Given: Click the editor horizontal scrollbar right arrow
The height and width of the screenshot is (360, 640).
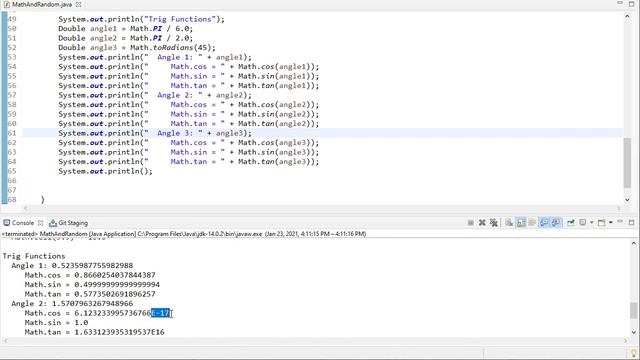Looking at the screenshot, I should pyautogui.click(x=619, y=208).
